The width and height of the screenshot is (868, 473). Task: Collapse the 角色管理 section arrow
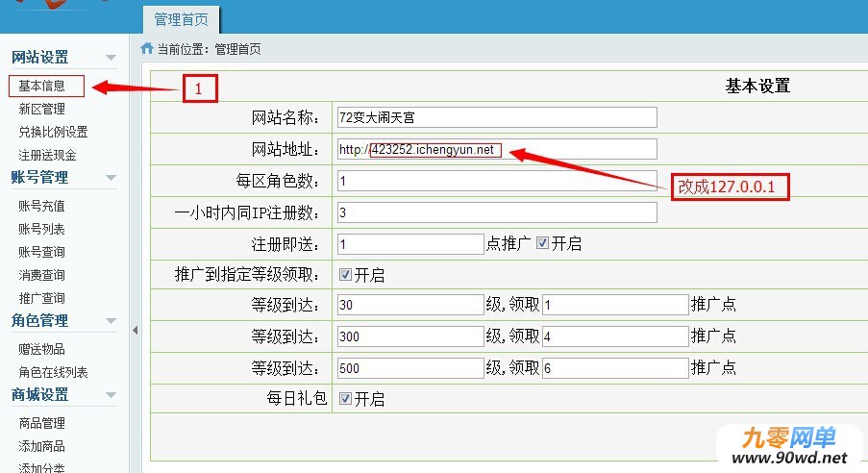click(x=111, y=321)
